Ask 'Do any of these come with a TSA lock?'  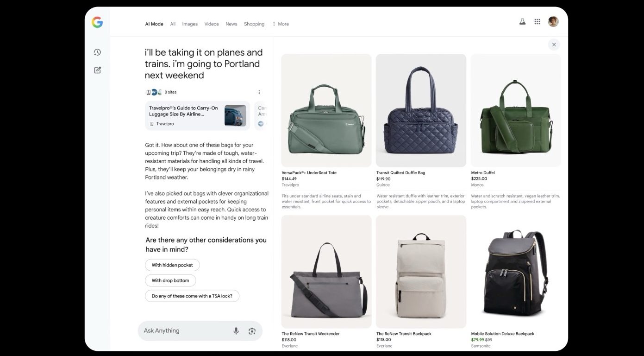click(x=192, y=296)
